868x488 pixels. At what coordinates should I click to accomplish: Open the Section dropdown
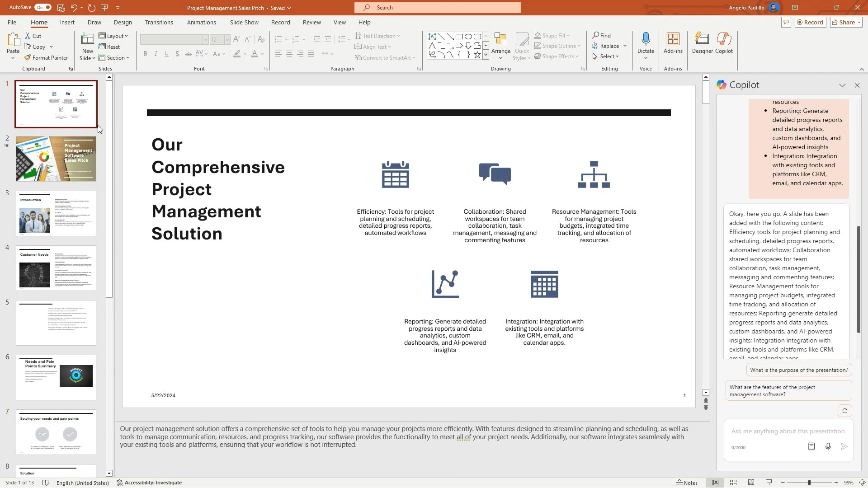click(114, 58)
